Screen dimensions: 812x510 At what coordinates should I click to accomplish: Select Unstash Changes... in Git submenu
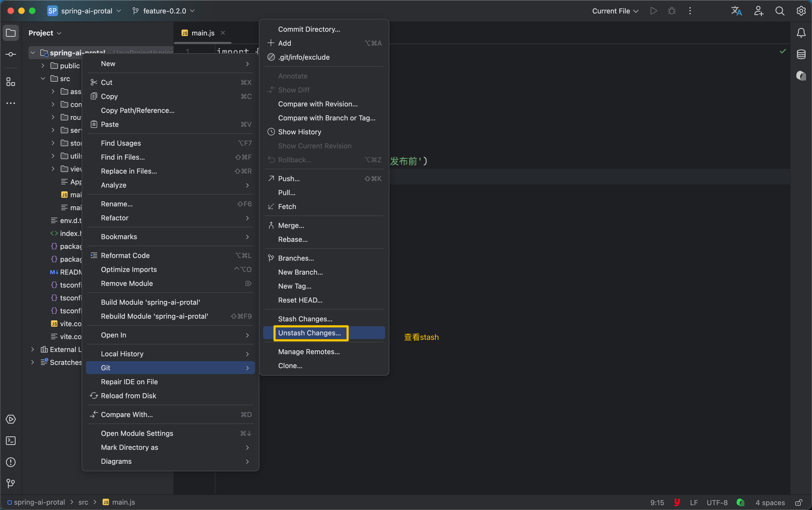(309, 333)
